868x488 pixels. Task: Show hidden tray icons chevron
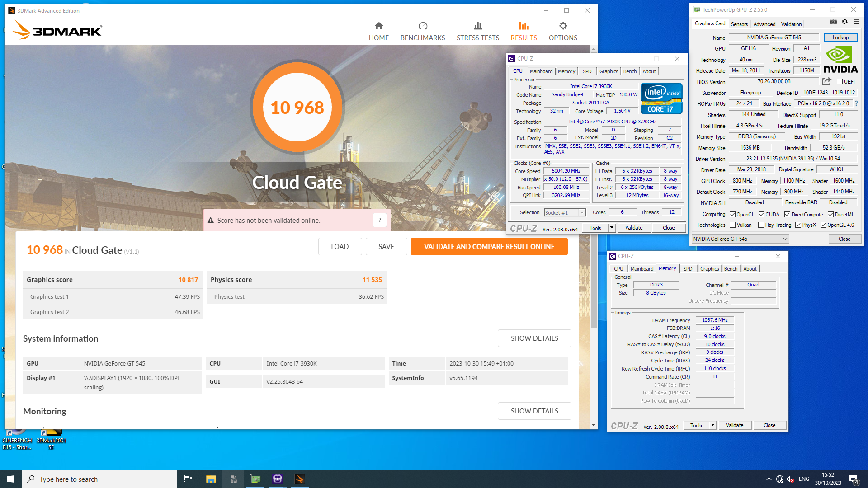(x=769, y=479)
